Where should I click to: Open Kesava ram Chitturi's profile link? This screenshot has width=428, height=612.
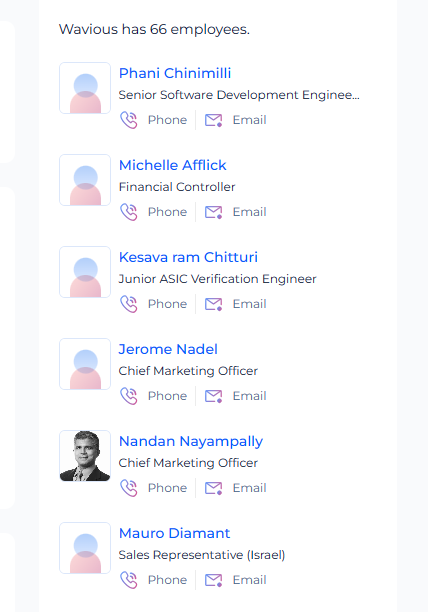tap(188, 257)
